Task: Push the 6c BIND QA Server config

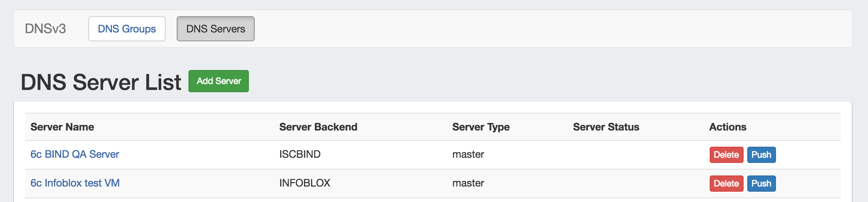Action: pos(761,155)
